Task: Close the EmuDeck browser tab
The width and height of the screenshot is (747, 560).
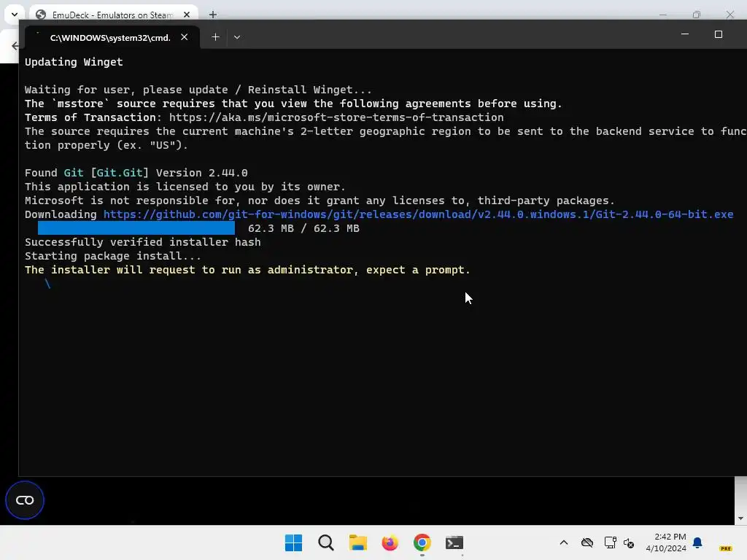Action: (x=187, y=15)
